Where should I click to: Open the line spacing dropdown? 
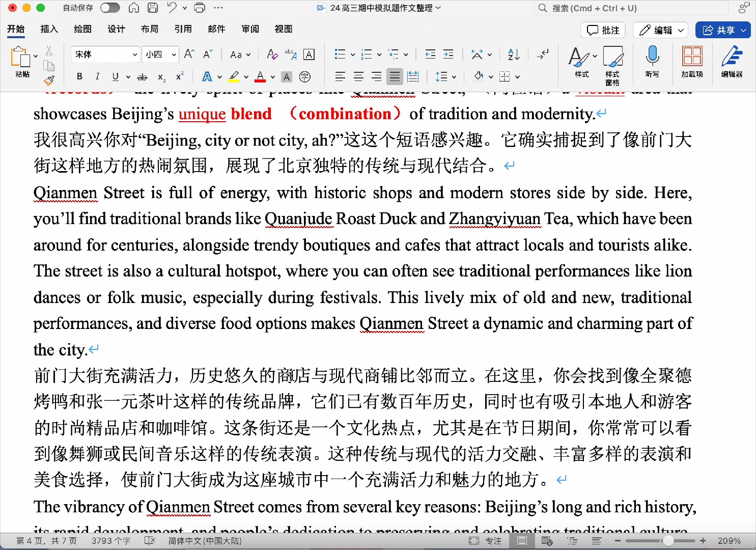[446, 77]
